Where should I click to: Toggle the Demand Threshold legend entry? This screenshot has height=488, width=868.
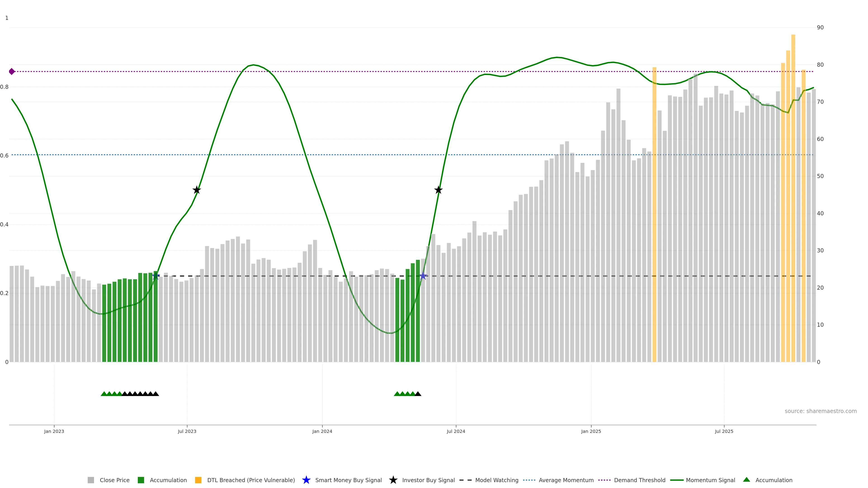pyautogui.click(x=639, y=480)
